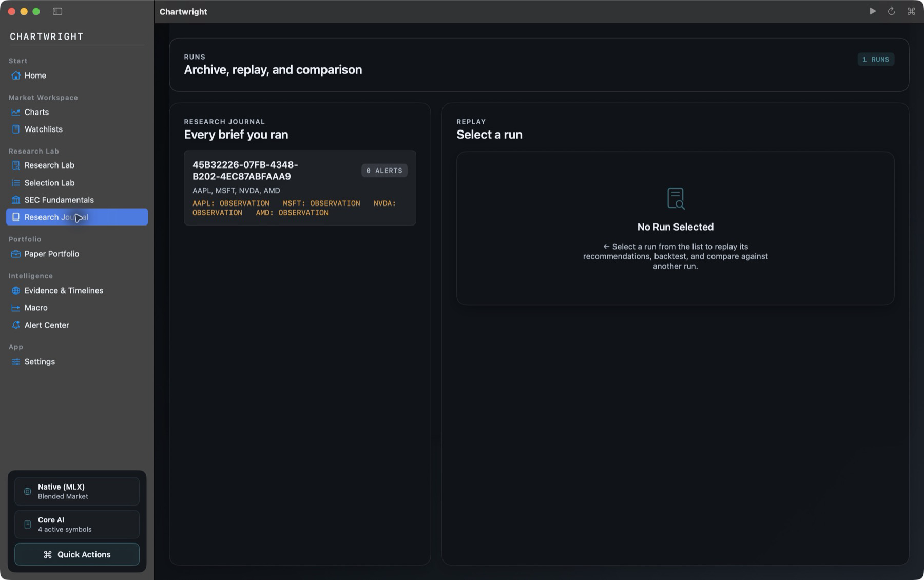924x580 pixels.
Task: Open Evidence & Timelines section
Action: click(x=77, y=291)
